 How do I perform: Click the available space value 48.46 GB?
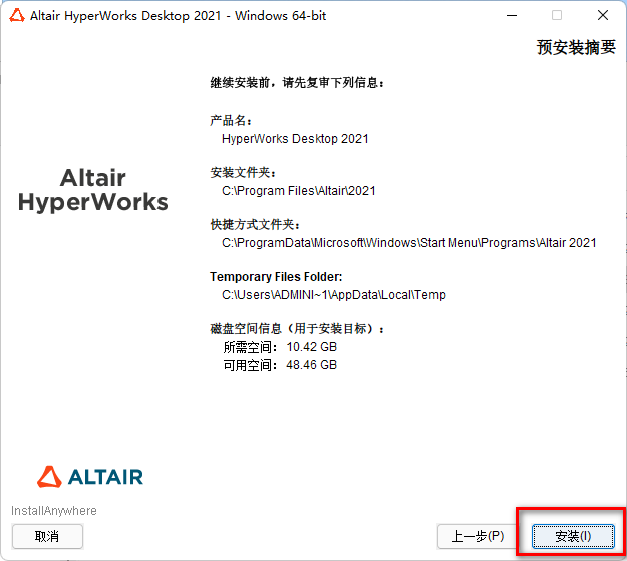click(x=311, y=365)
